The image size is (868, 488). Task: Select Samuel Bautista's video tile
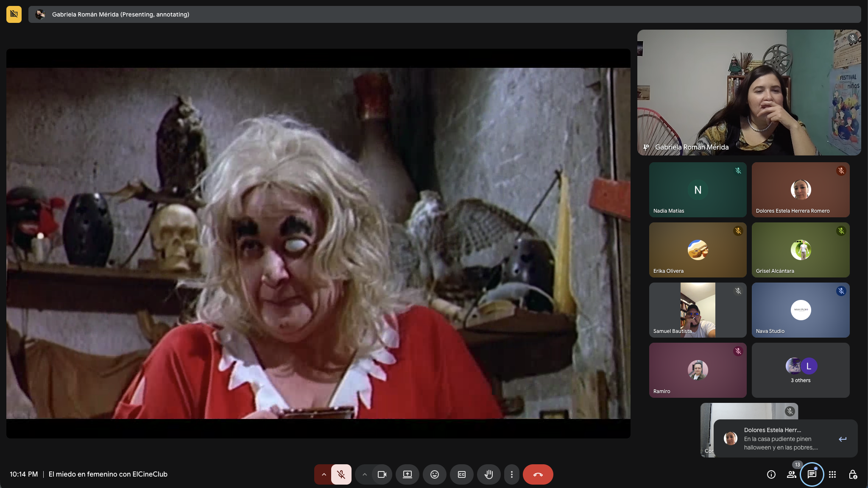pyautogui.click(x=698, y=310)
